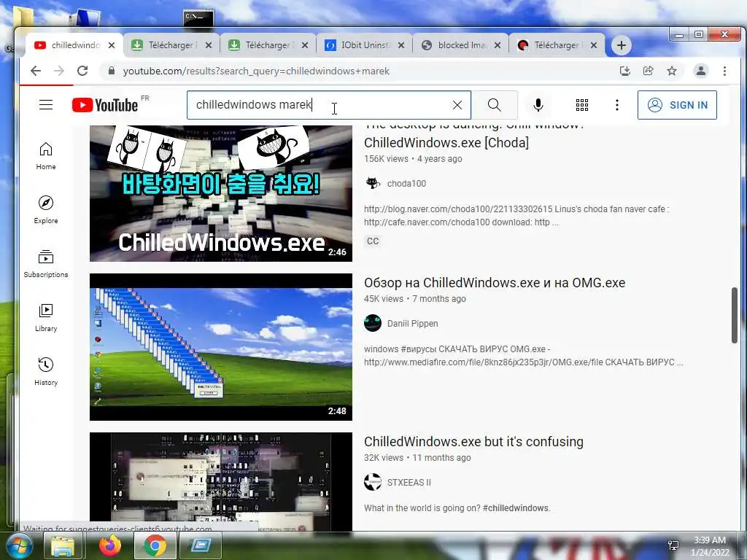Close the blocked Ima tab
Image resolution: width=747 pixels, height=560 pixels.
498,45
